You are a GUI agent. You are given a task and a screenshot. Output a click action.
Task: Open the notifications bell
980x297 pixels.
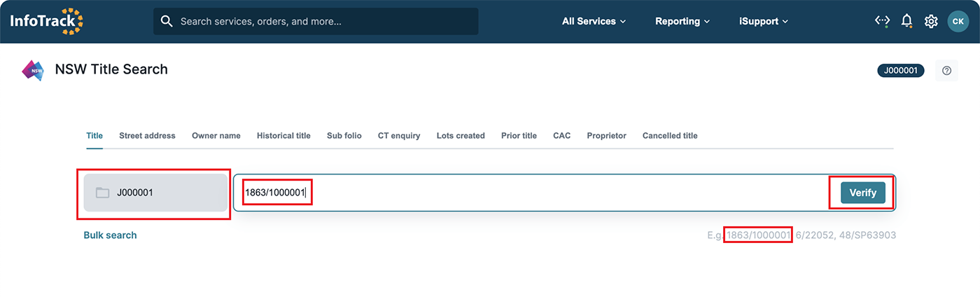[906, 21]
